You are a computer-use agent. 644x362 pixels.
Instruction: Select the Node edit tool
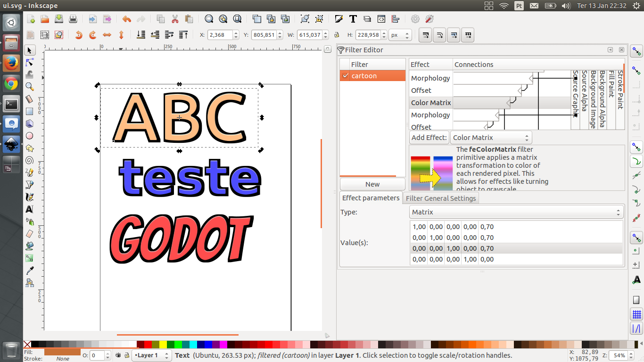click(29, 62)
